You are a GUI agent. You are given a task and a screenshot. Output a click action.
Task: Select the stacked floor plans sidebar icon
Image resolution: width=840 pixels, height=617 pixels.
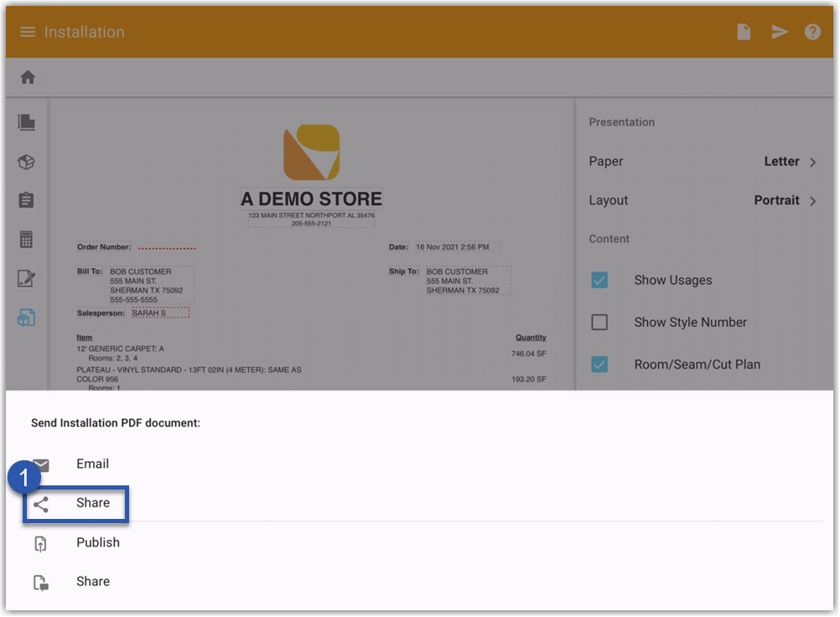coord(26,122)
